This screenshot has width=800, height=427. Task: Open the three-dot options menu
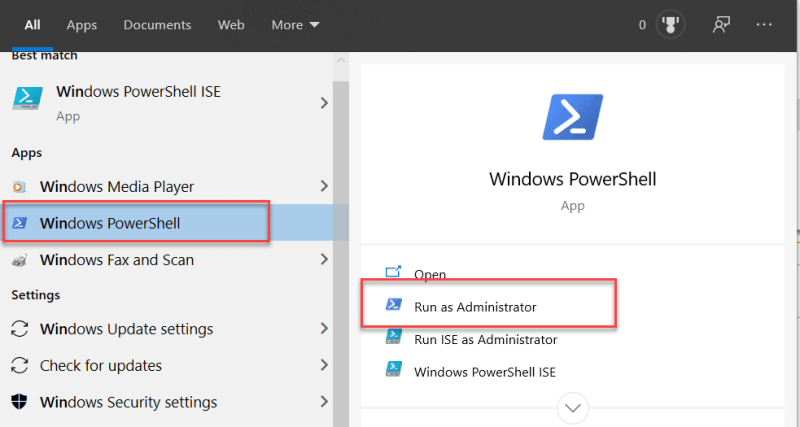pyautogui.click(x=764, y=24)
